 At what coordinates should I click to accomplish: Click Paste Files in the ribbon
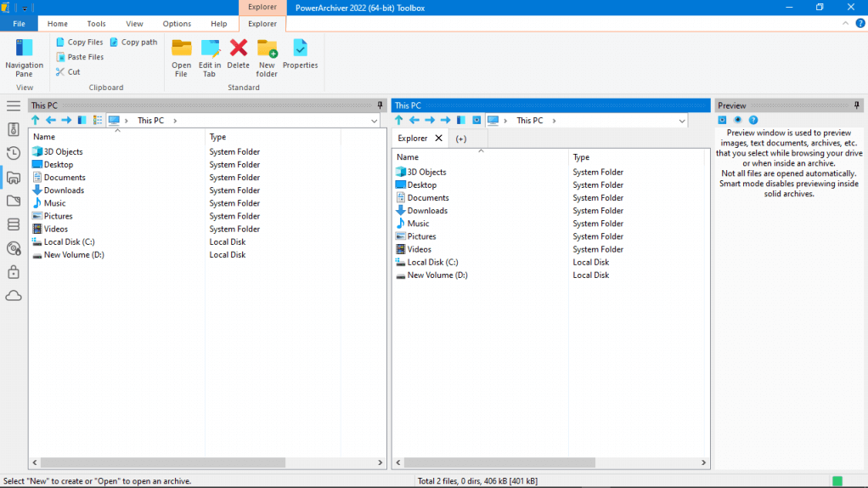coord(80,57)
